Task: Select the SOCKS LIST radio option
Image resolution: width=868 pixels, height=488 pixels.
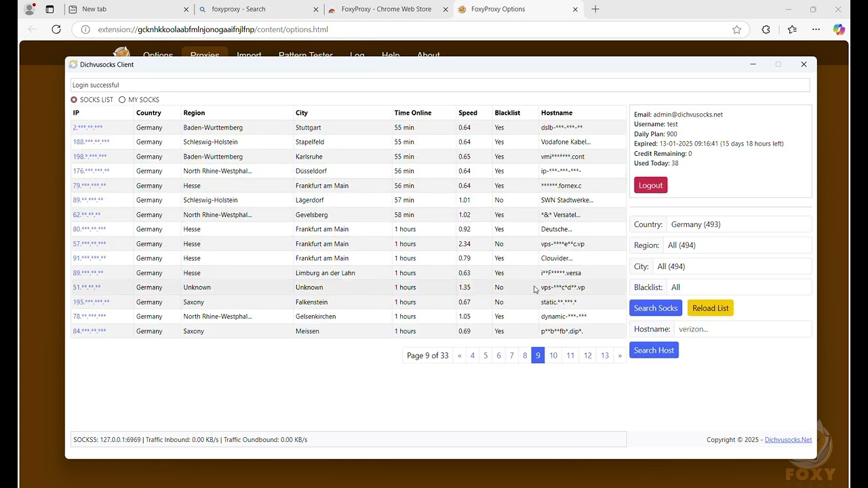Action: tap(74, 100)
